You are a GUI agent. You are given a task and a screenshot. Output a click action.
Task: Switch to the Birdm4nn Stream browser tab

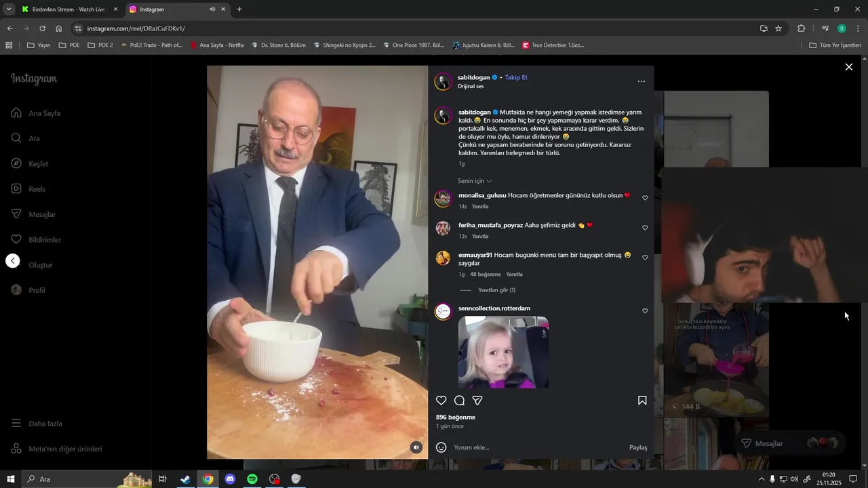[68, 9]
